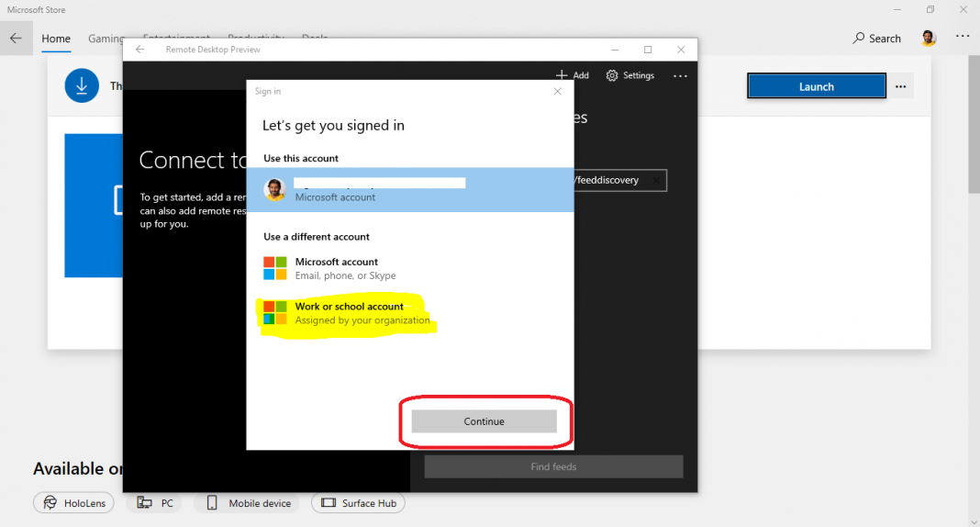Select the existing signed-in Microsoft account
This screenshot has height=527, width=980.
tap(410, 190)
